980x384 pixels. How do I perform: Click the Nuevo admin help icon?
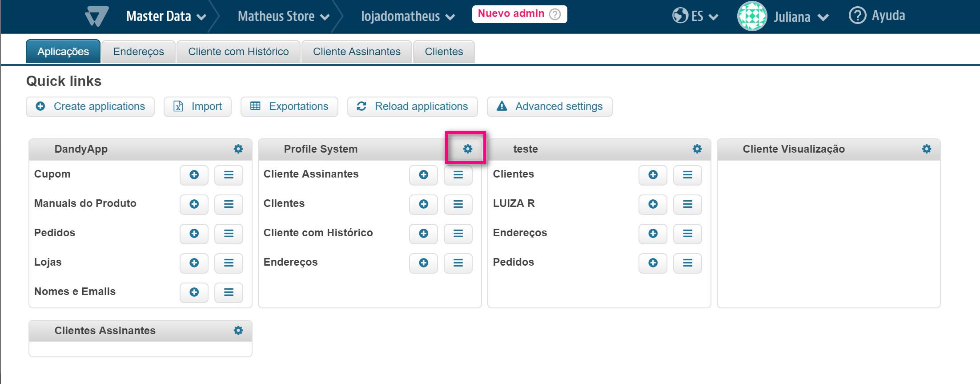555,14
